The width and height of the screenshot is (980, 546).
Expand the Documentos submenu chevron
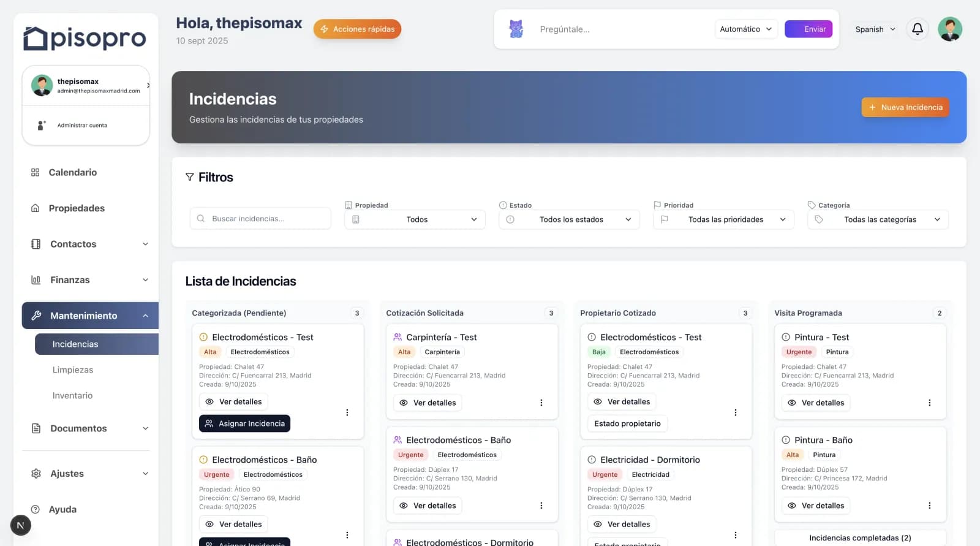point(145,428)
